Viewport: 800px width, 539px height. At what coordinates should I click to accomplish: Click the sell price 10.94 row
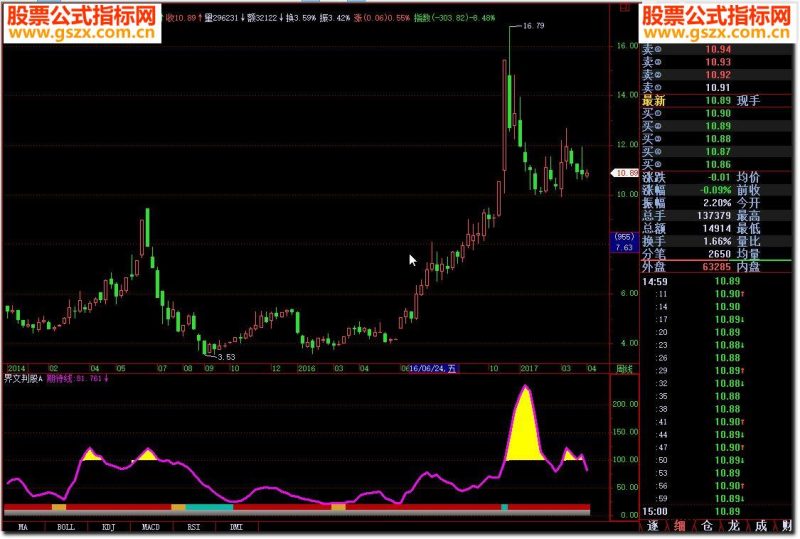(717, 50)
